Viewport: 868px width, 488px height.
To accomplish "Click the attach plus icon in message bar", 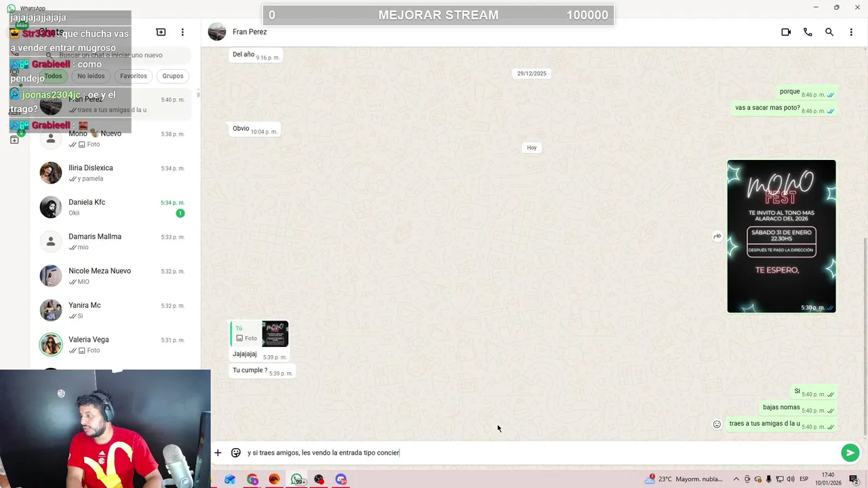I will pos(218,453).
